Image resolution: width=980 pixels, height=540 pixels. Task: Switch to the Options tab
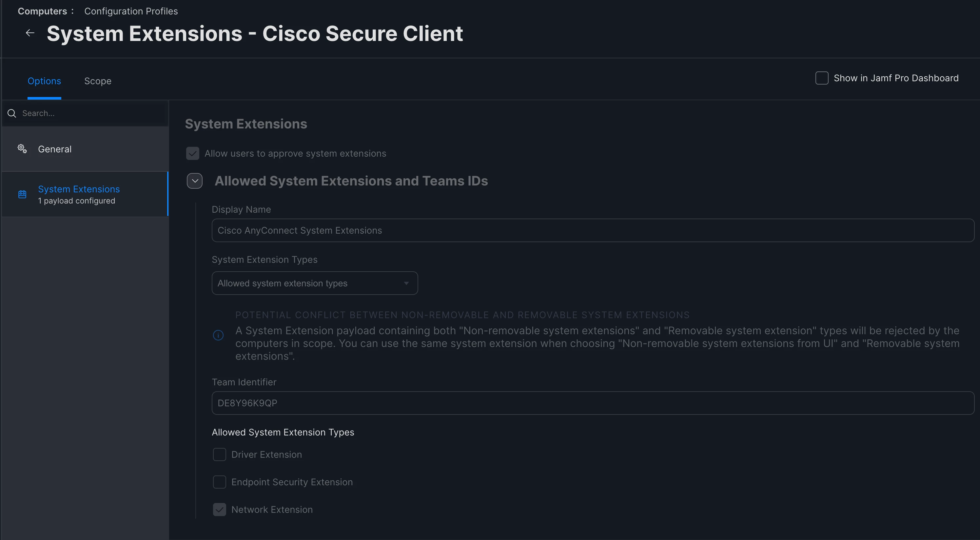(44, 81)
